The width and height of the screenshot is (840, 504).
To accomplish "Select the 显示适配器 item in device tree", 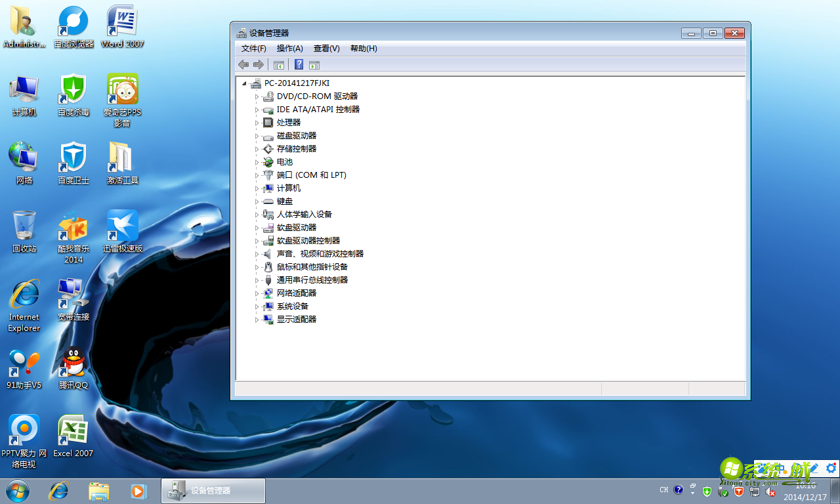I will click(x=298, y=319).
